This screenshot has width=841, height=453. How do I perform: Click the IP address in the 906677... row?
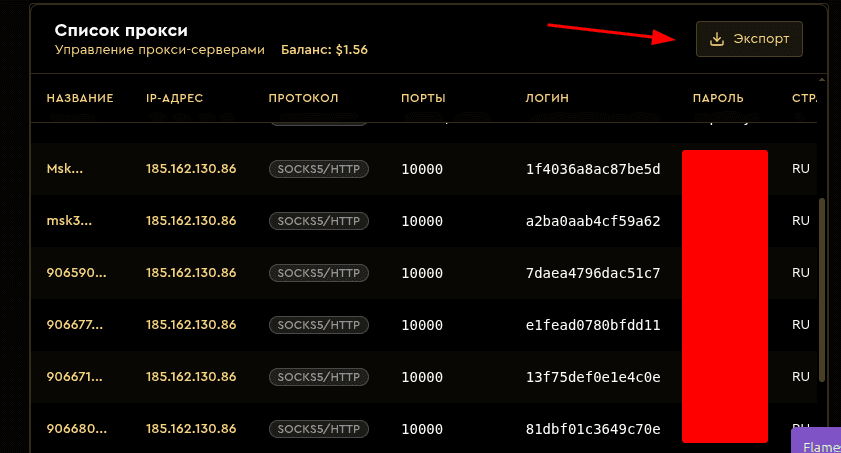click(x=191, y=325)
